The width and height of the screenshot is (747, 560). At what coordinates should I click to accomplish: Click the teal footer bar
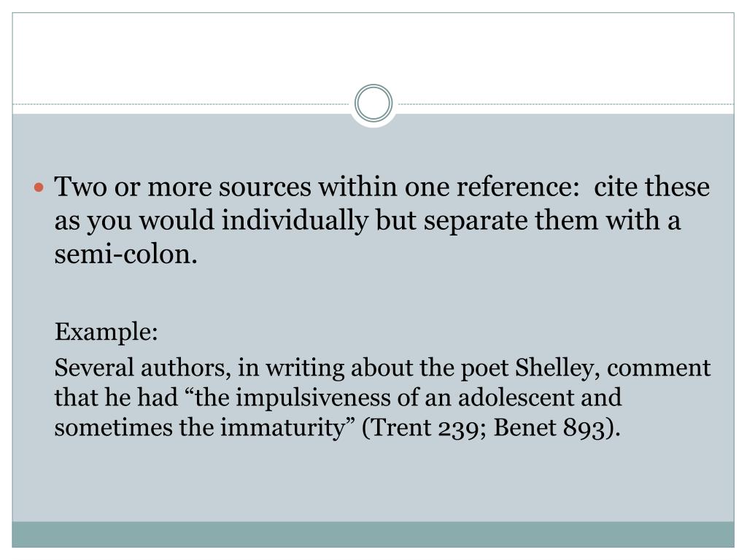click(373, 534)
